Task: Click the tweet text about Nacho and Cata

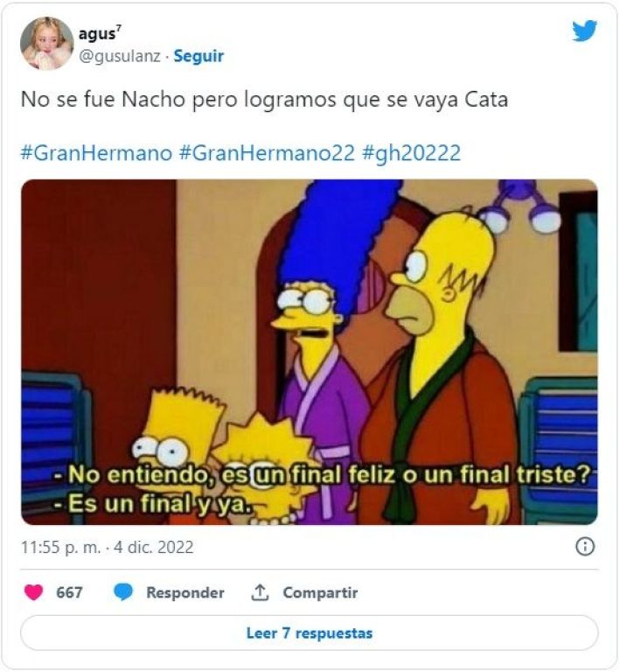Action: coord(264,100)
